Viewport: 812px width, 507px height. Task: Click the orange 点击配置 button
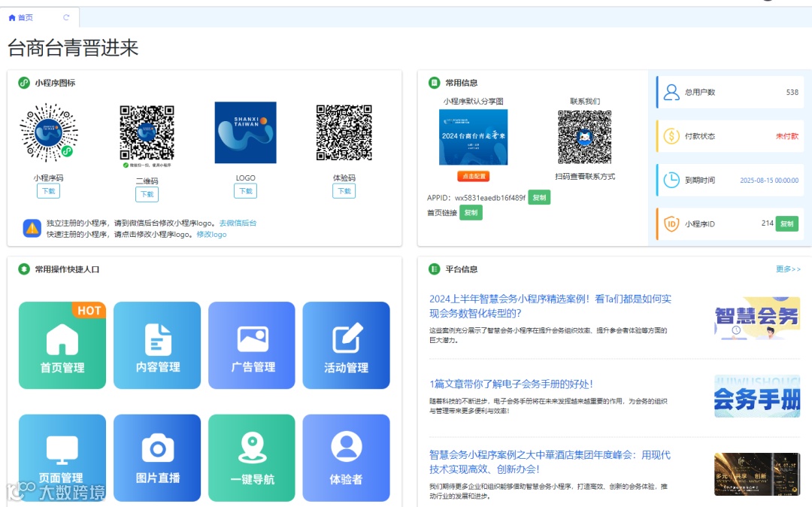point(474,176)
